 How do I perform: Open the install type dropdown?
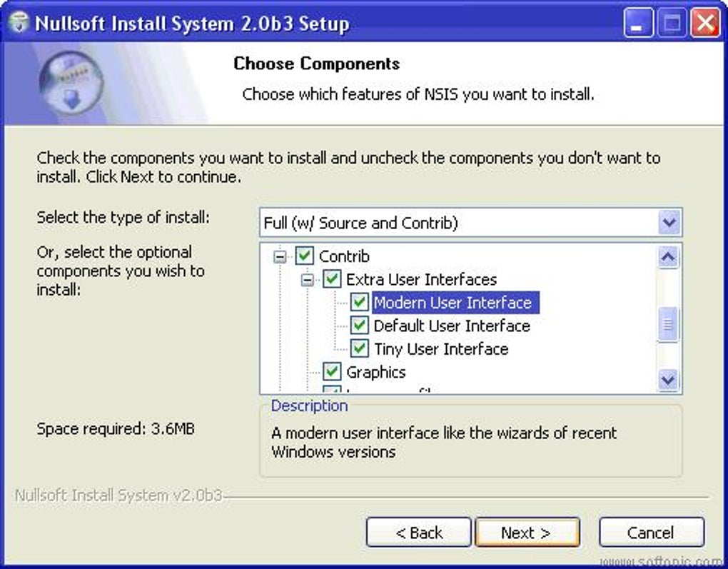pyautogui.click(x=668, y=223)
